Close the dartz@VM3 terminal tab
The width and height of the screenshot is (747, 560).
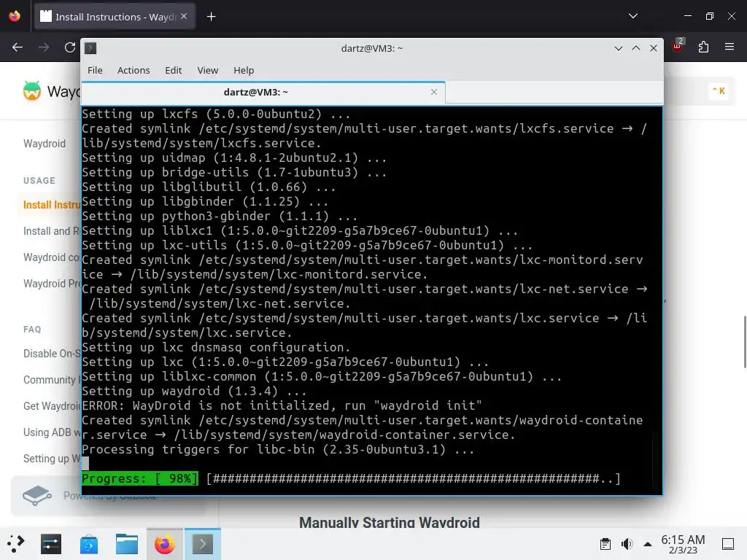[433, 92]
